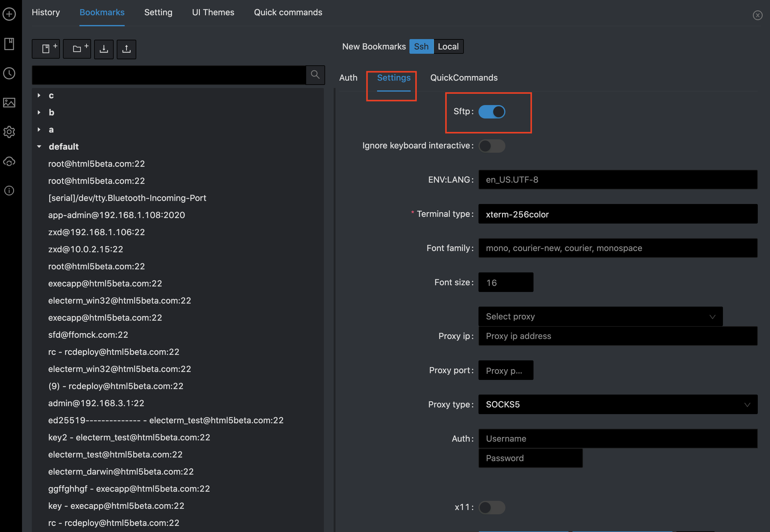This screenshot has height=532, width=770.
Task: Open terminal themes picture icon in sidebar
Action: [x=9, y=102]
